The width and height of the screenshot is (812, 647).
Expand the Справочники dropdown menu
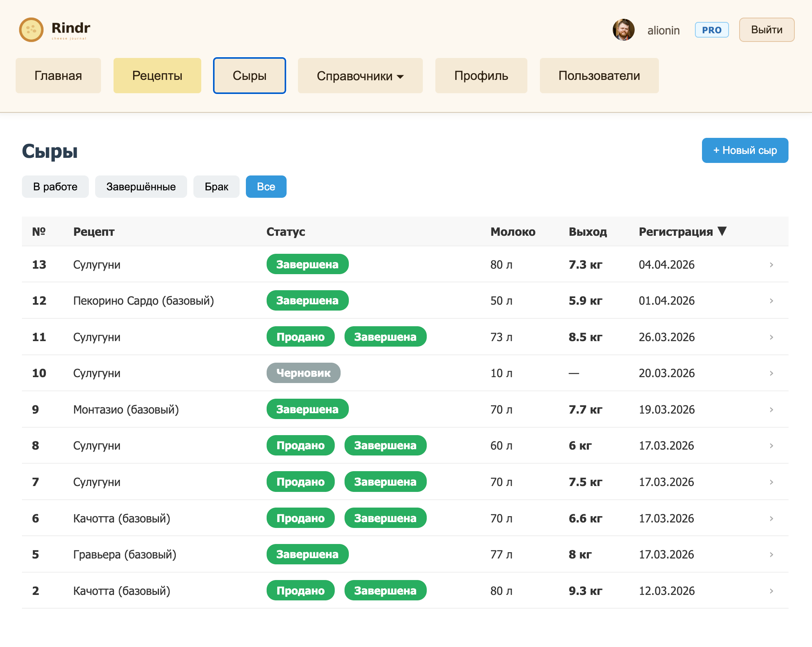tap(360, 76)
